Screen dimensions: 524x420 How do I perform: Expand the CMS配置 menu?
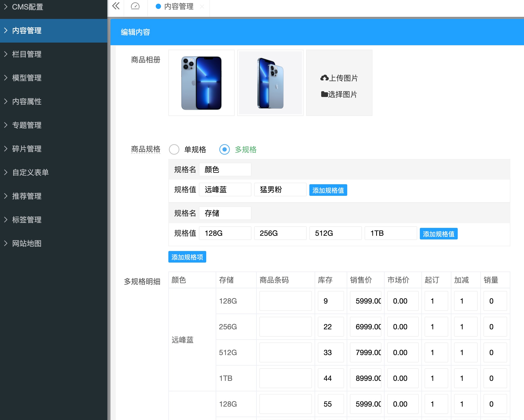click(54, 7)
